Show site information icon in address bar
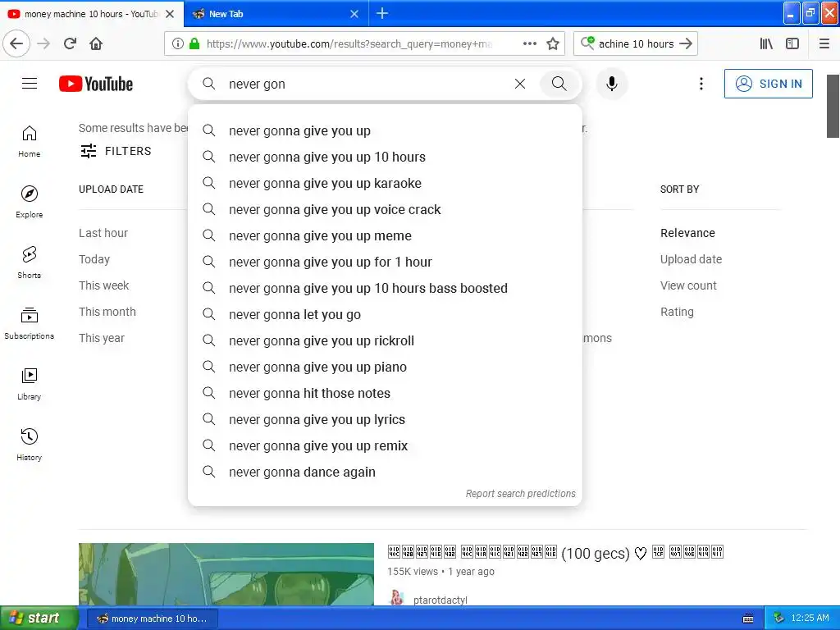The width and height of the screenshot is (840, 630). pyautogui.click(x=177, y=43)
